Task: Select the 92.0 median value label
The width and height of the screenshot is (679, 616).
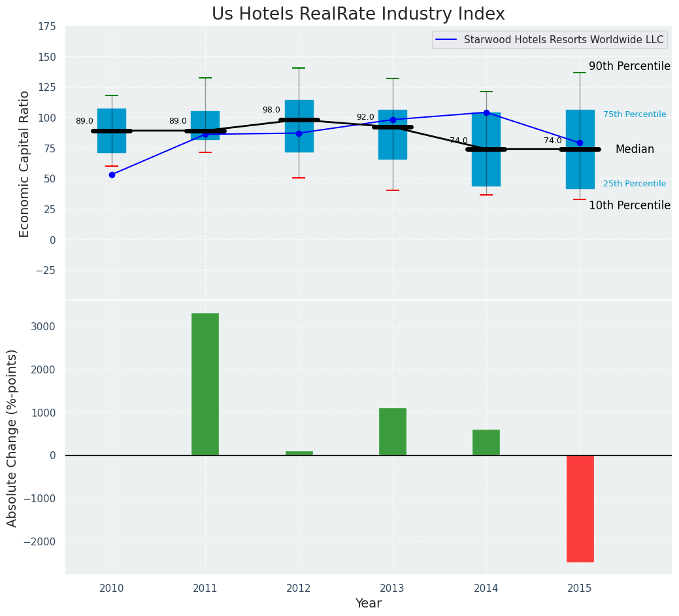Action: pyautogui.click(x=365, y=117)
